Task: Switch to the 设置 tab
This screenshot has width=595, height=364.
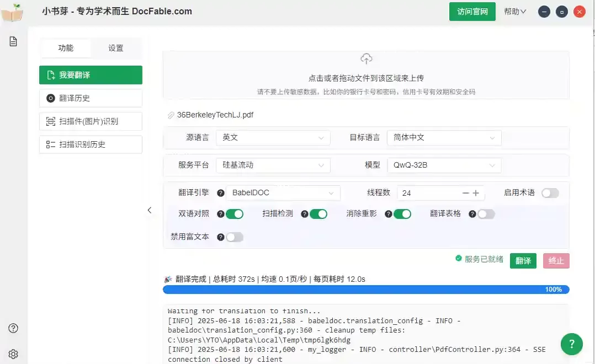Action: tap(116, 48)
